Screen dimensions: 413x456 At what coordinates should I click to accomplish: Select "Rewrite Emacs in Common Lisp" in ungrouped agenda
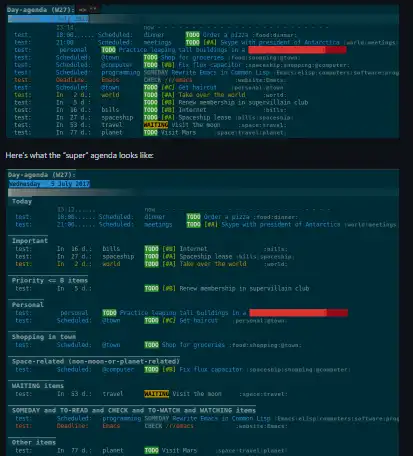pos(221,72)
